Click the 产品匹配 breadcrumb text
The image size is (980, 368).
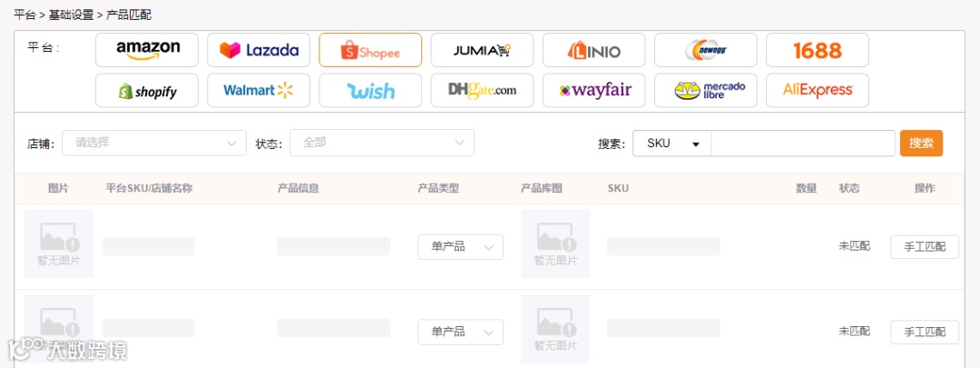click(x=129, y=15)
